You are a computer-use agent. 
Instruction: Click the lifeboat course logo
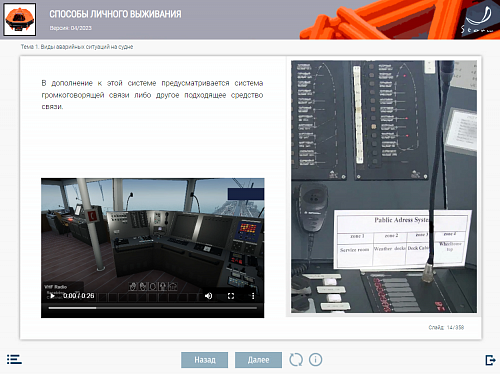20,19
